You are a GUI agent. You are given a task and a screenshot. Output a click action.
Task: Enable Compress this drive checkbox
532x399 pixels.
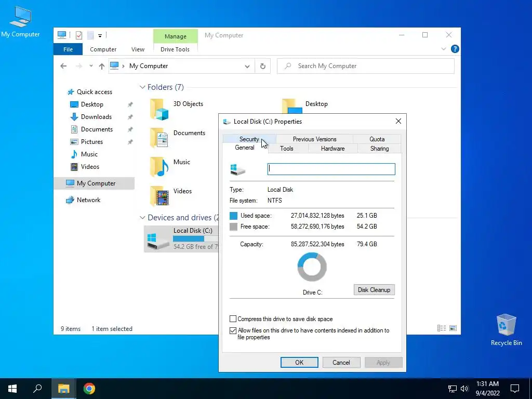(233, 319)
